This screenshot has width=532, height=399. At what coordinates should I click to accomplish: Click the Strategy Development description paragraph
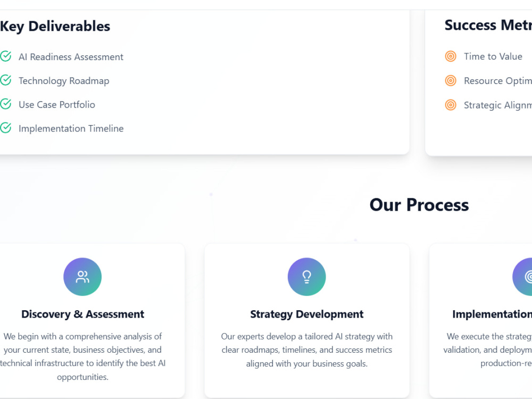point(307,350)
